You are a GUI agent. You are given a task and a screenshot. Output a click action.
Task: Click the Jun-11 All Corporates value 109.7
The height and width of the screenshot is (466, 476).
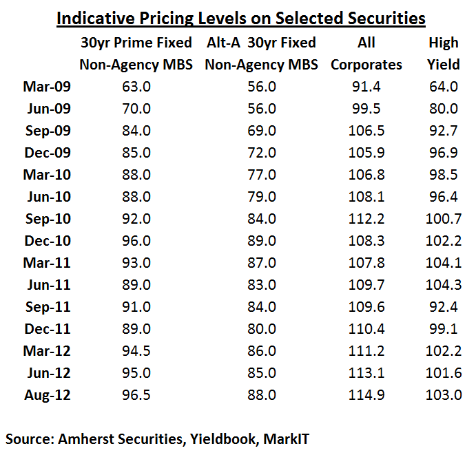(366, 285)
